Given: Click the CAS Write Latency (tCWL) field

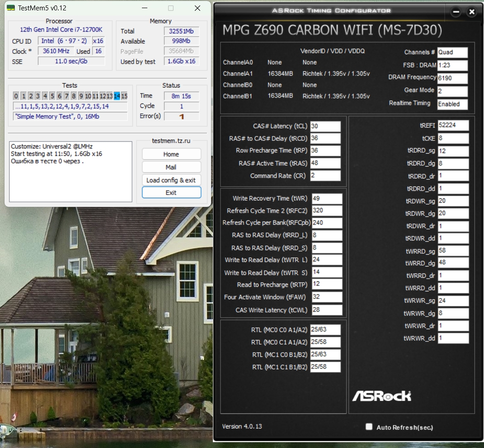Looking at the screenshot, I should point(327,310).
